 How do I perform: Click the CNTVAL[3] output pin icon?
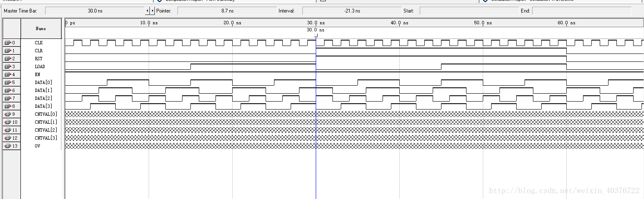point(8,138)
